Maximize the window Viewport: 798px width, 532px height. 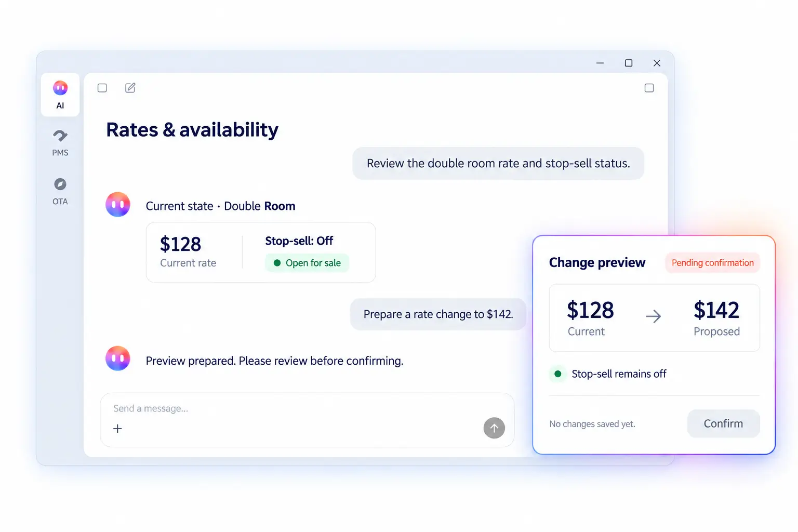[629, 63]
